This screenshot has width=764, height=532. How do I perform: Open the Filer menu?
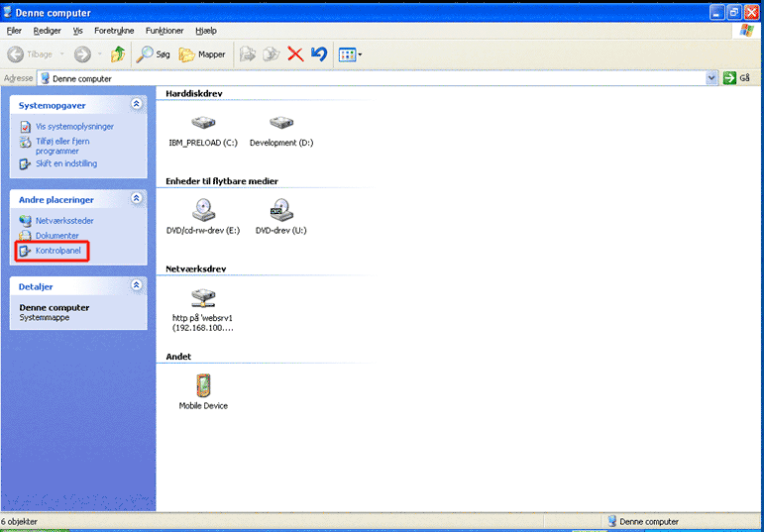pos(14,30)
